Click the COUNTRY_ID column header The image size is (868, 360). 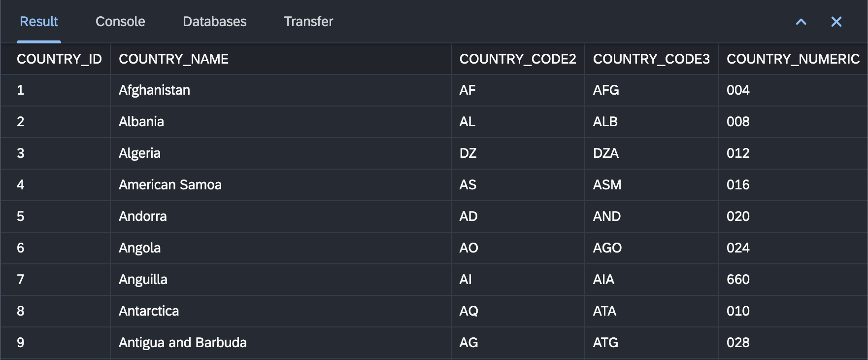point(56,59)
